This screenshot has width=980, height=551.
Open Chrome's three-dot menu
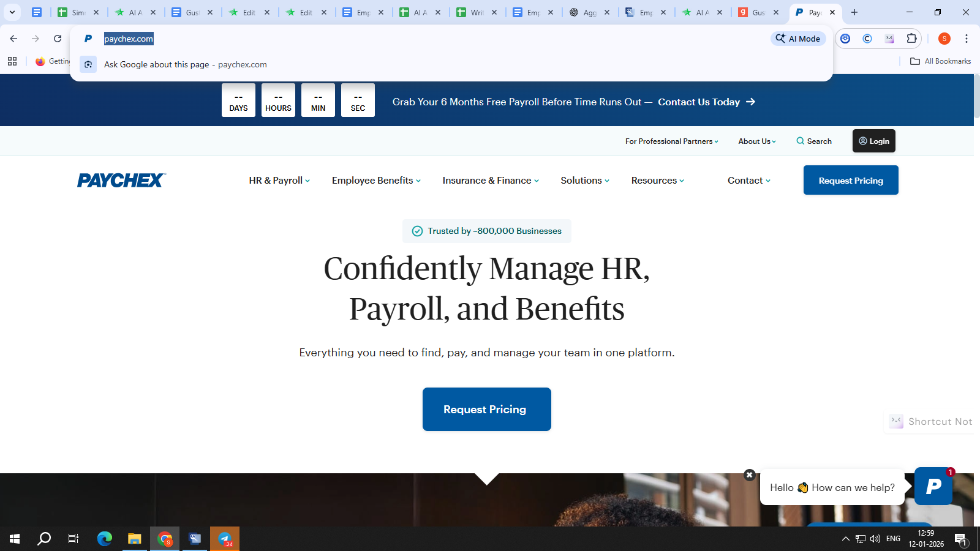pyautogui.click(x=967, y=39)
